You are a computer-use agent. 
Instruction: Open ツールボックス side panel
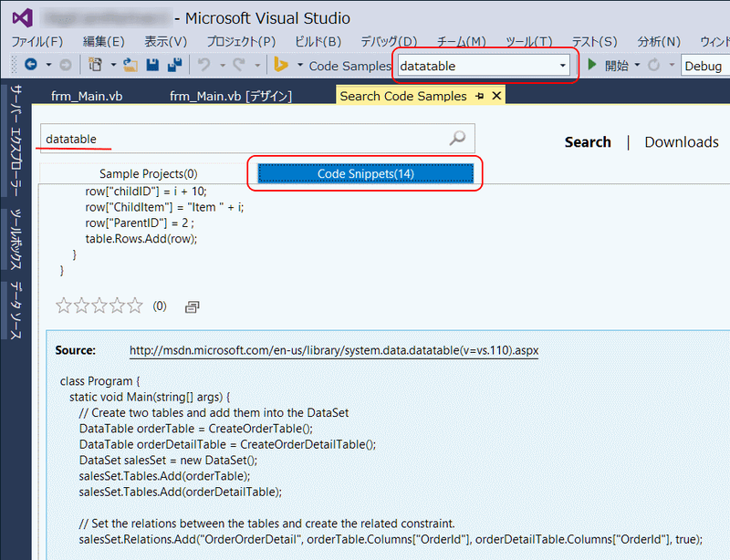tap(16, 239)
